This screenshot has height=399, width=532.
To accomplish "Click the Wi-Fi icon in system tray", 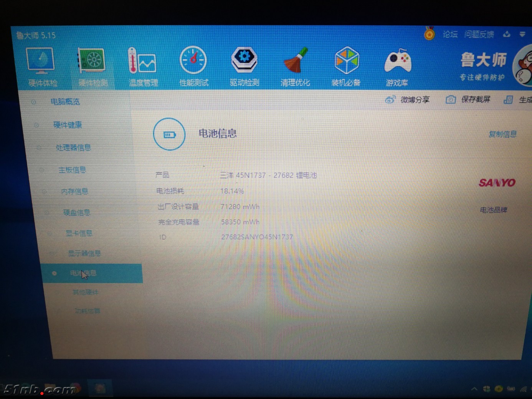I will pos(523,389).
